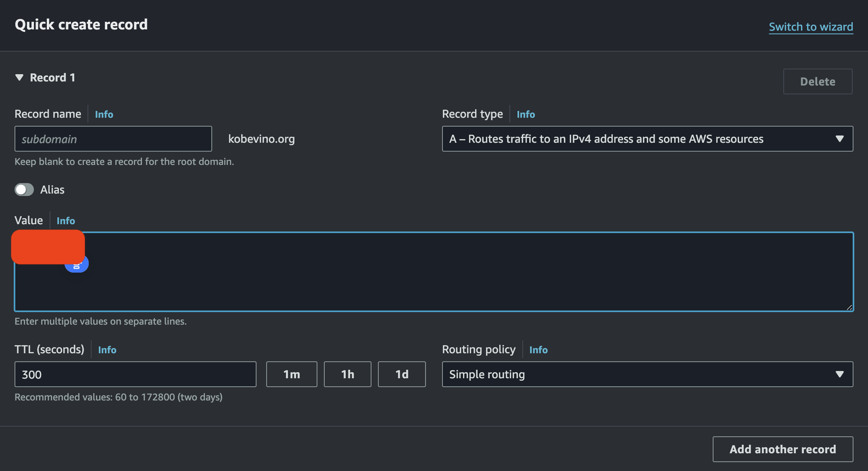Click inside the Value text area
The width and height of the screenshot is (868, 471).
click(x=403, y=282)
